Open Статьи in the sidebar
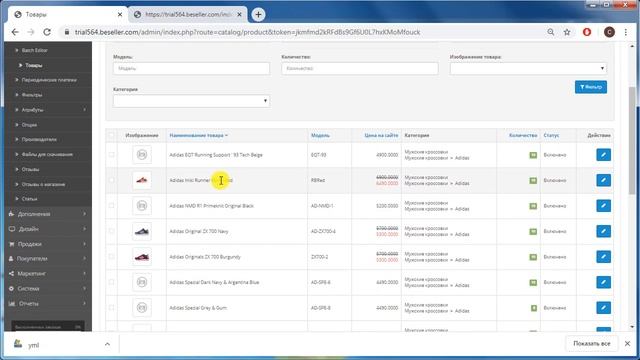 [x=29, y=199]
